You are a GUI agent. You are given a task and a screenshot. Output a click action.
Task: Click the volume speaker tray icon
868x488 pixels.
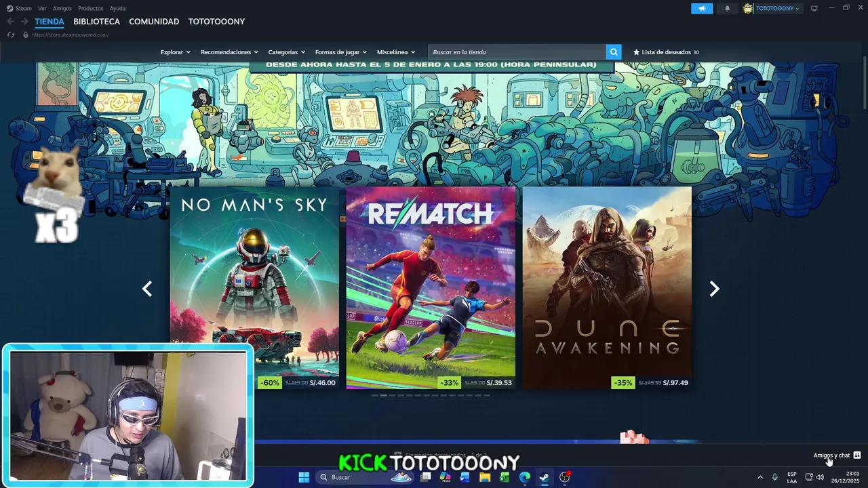[821, 477]
